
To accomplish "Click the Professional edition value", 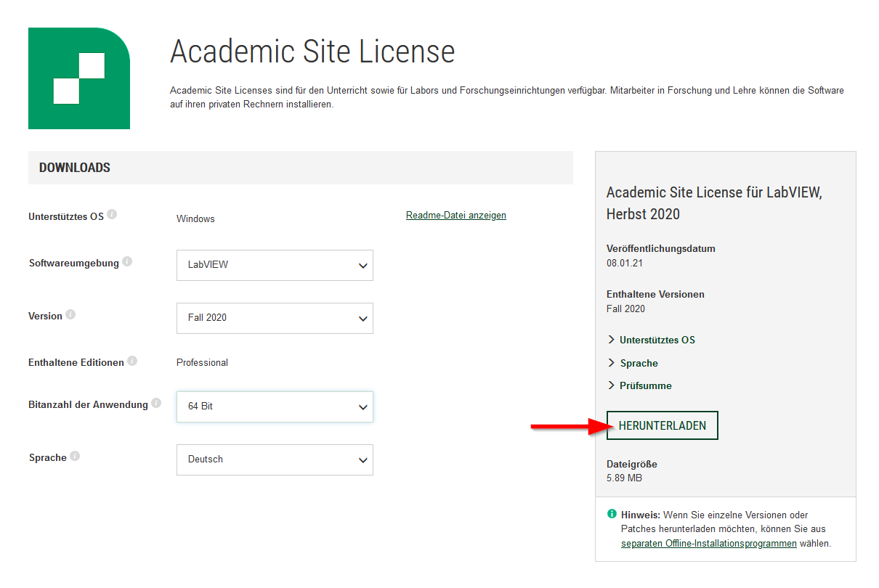I will 202,362.
